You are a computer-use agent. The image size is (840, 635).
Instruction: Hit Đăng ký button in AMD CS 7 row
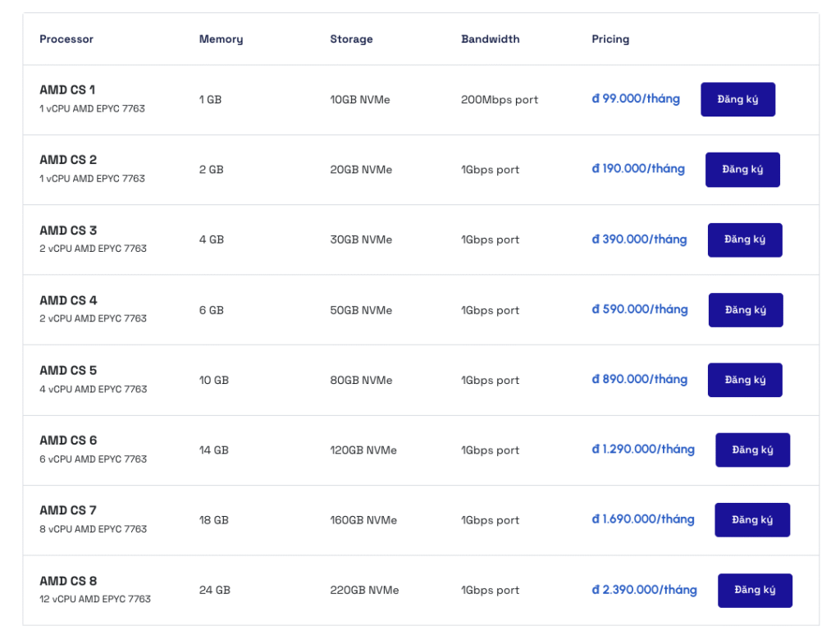click(751, 520)
